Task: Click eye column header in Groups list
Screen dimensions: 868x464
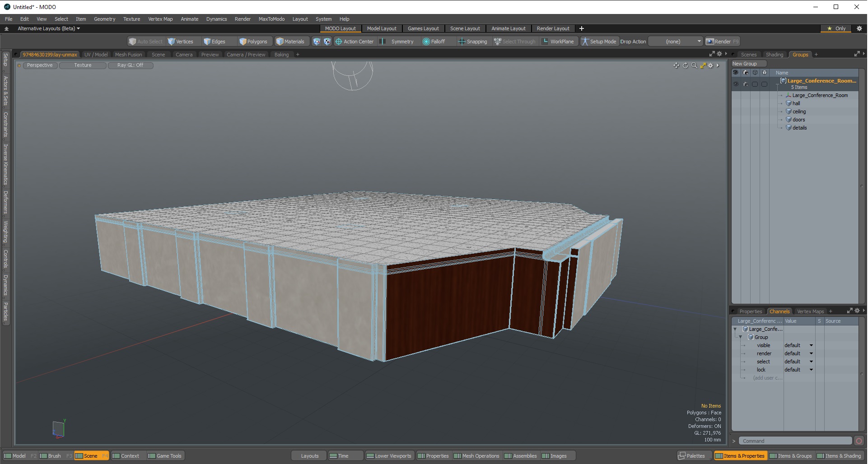Action: [x=736, y=73]
